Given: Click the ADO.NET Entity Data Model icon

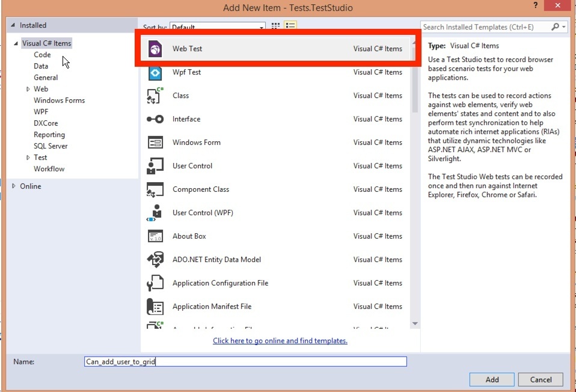Looking at the screenshot, I should point(155,260).
